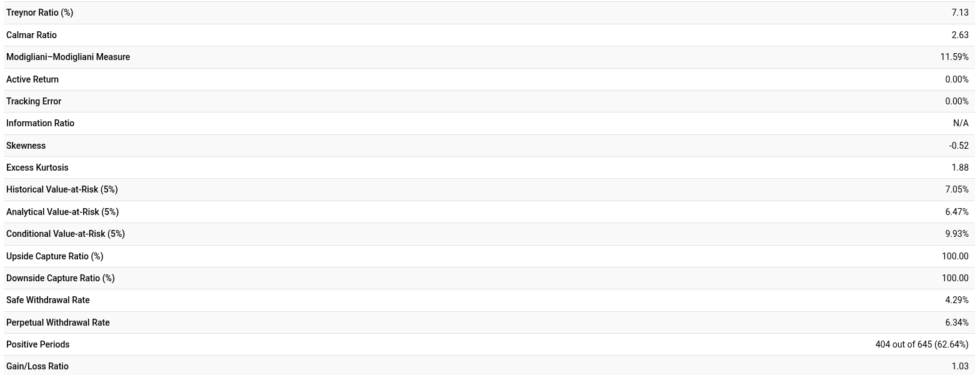
Task: Click the Conditional Value-at-Risk (5%) label
Action: coord(66,234)
